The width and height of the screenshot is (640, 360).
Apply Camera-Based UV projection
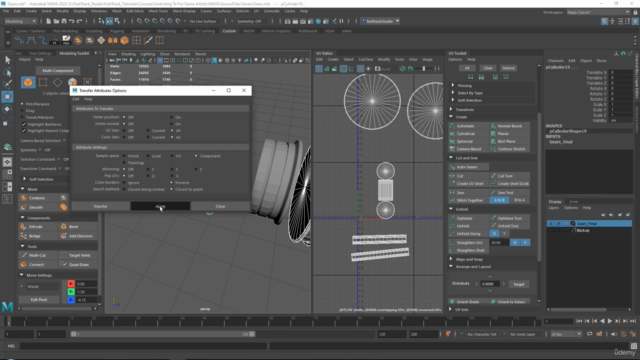(x=468, y=149)
